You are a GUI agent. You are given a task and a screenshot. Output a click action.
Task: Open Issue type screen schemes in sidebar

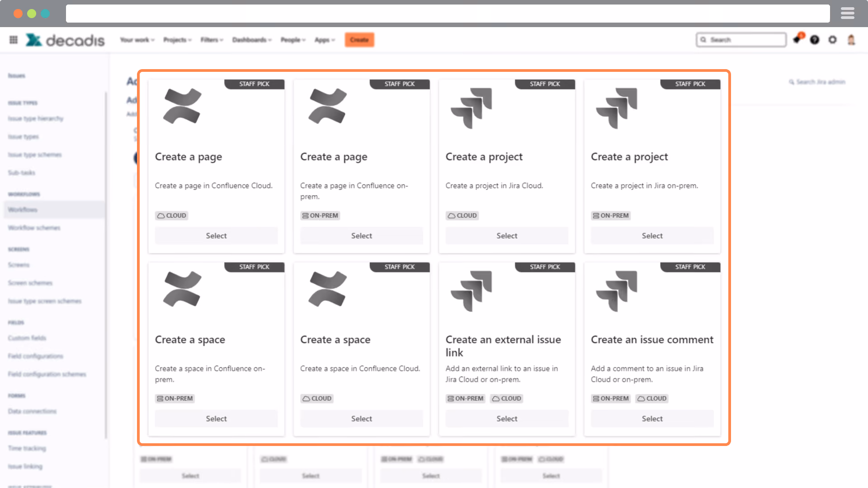coord(45,301)
